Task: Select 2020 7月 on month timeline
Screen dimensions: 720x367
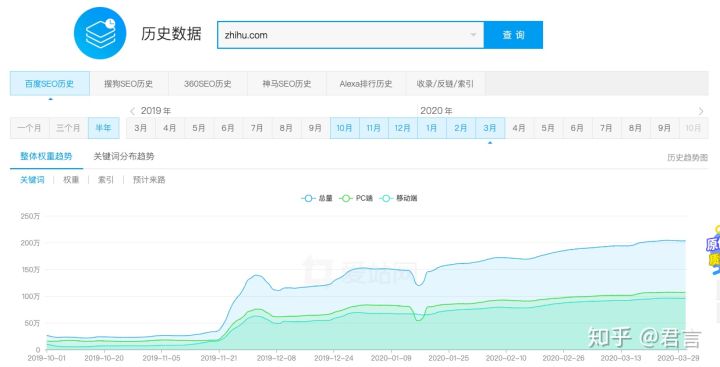Action: (606, 128)
